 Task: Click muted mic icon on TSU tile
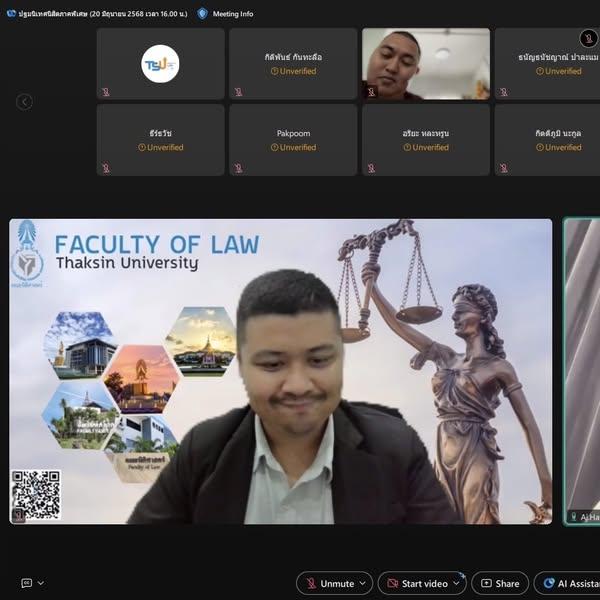[106, 92]
